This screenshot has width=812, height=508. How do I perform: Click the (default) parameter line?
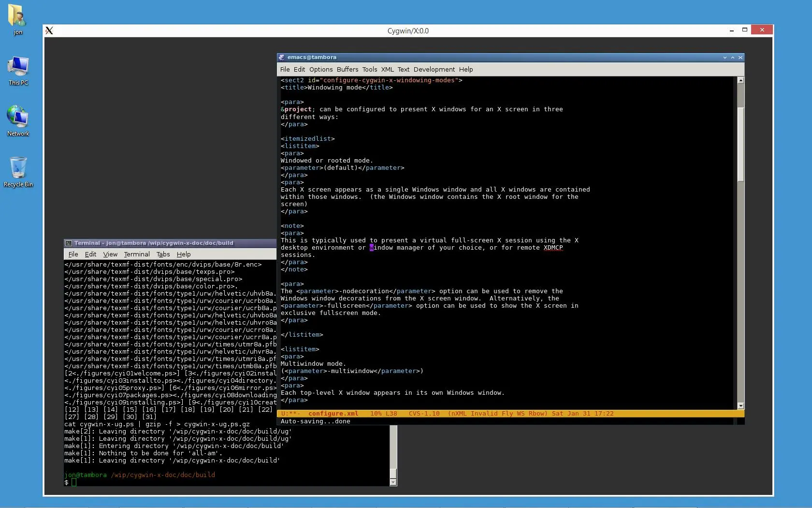click(342, 168)
